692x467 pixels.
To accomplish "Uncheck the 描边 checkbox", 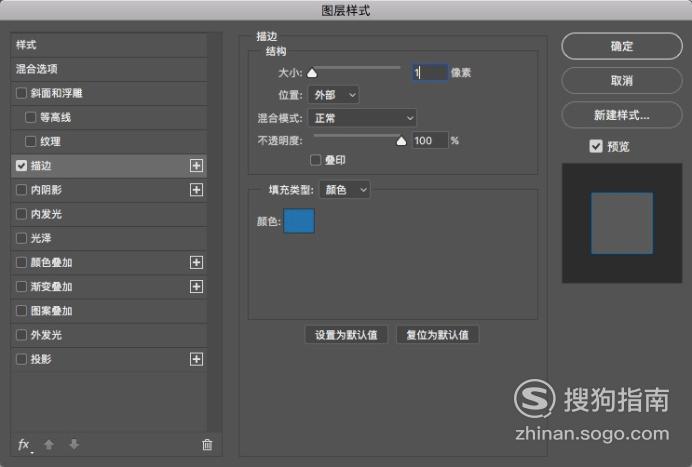I will coord(21,166).
